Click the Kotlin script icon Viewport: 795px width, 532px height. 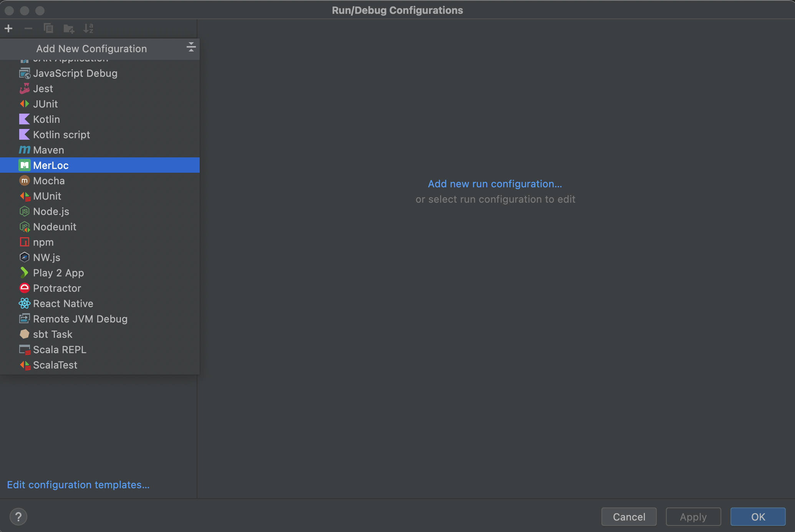point(25,135)
